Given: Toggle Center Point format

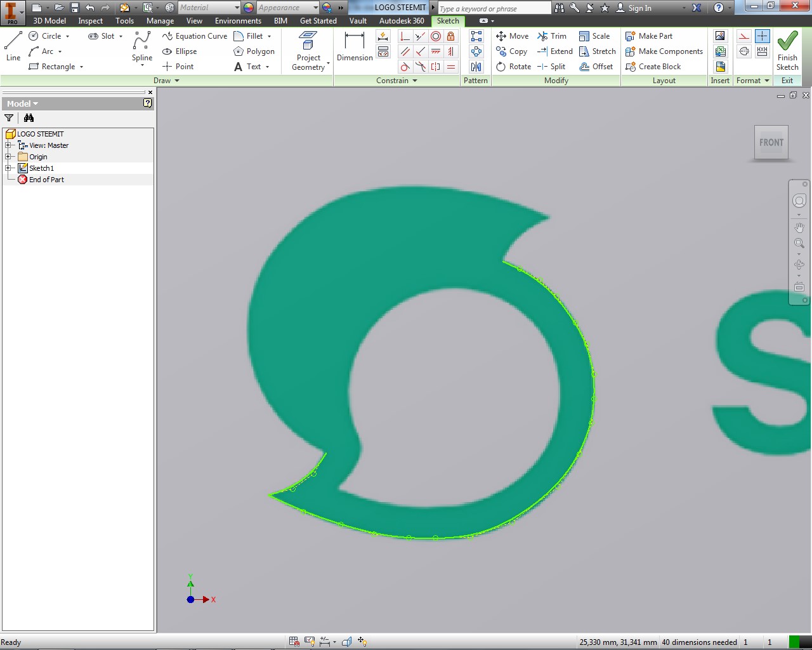Looking at the screenshot, I should [x=763, y=36].
